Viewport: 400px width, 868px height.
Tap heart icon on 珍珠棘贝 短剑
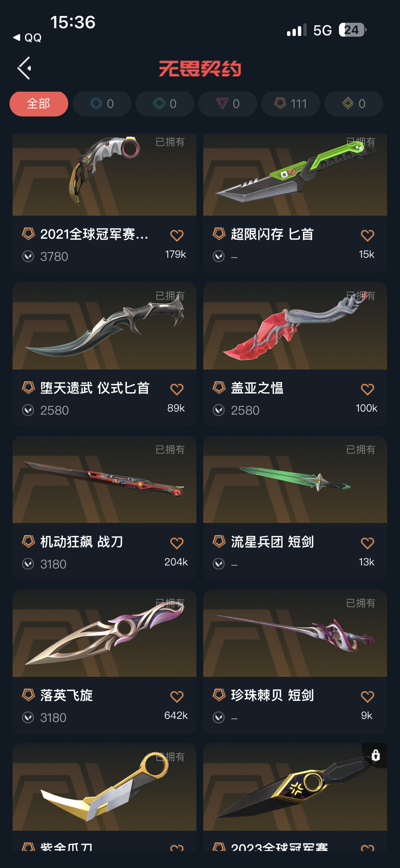click(x=367, y=697)
